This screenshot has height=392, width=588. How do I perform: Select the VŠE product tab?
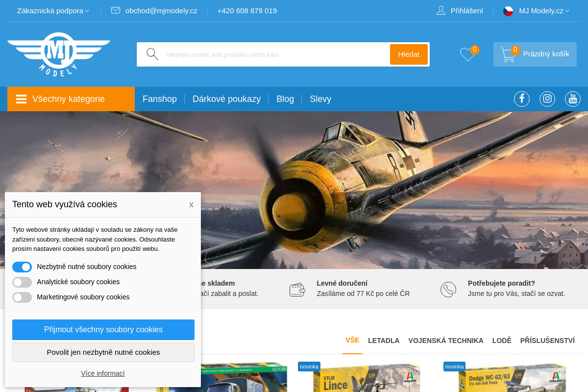tap(352, 340)
